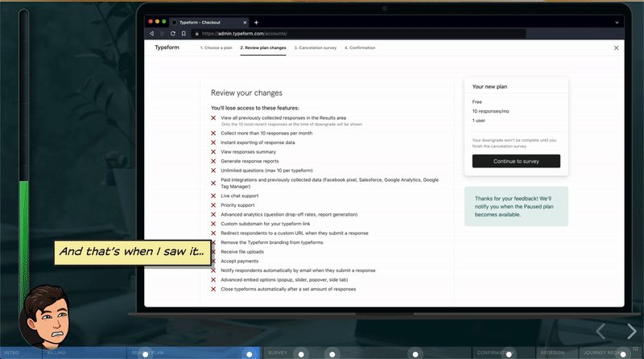The height and width of the screenshot is (359, 644).
Task: Click the red X next to Custom subdomain
Action: 213,224
